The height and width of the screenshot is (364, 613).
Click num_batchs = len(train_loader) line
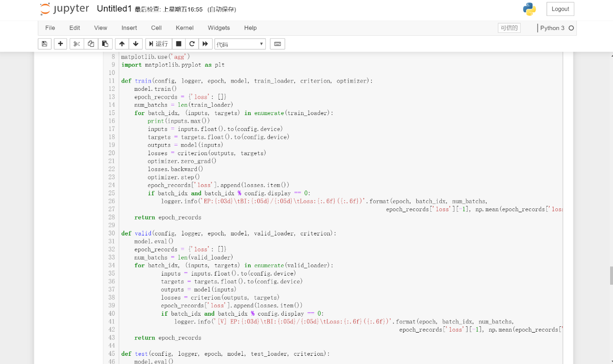(x=184, y=105)
